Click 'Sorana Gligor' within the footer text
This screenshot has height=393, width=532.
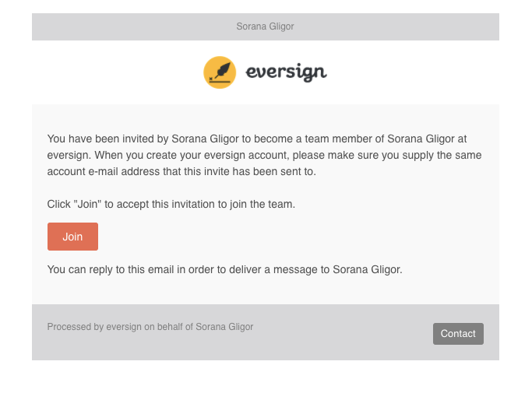pos(224,327)
